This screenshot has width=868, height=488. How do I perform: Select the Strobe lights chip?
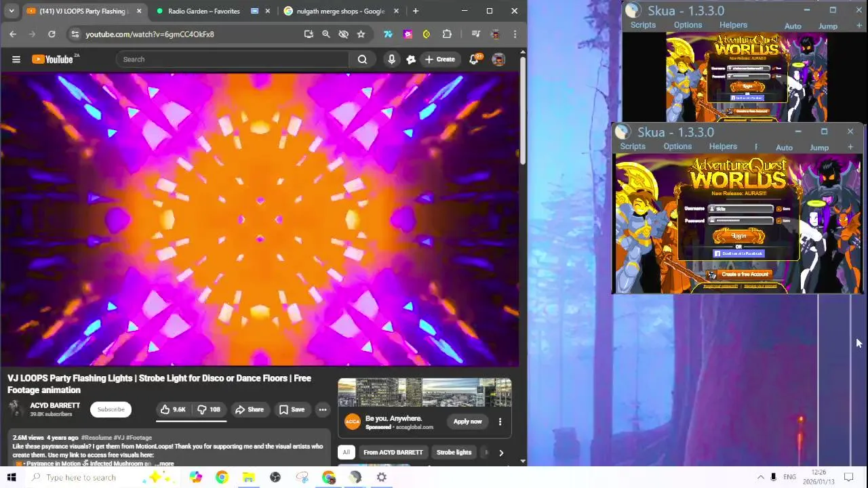[454, 452]
